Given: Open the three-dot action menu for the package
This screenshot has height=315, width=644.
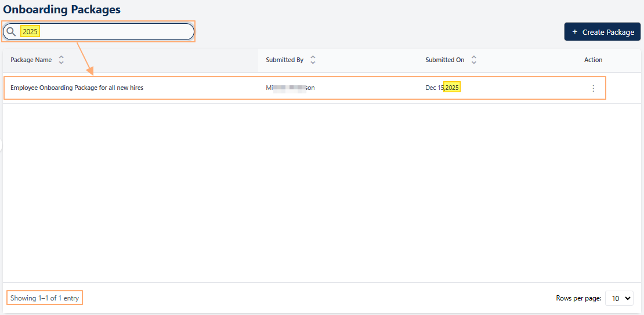Looking at the screenshot, I should pos(593,88).
